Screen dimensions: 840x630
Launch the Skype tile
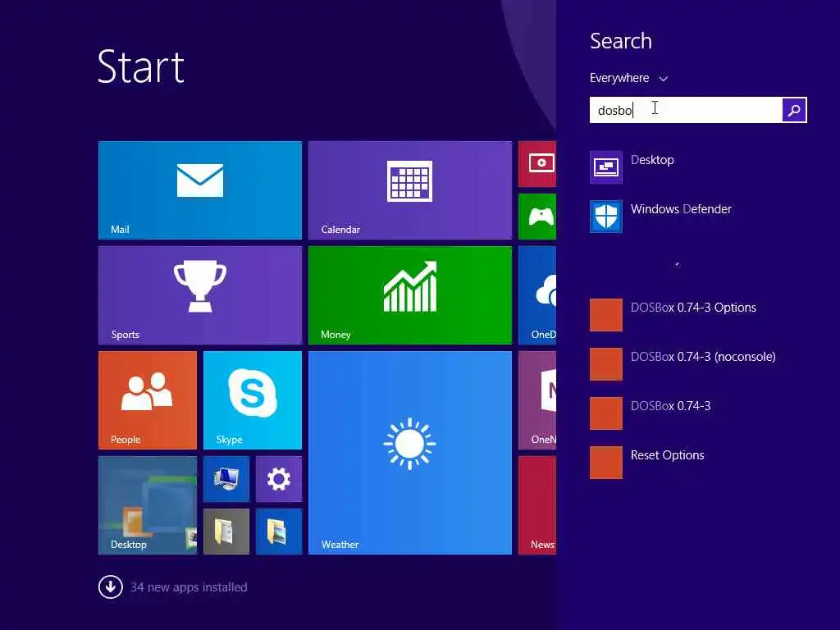253,400
